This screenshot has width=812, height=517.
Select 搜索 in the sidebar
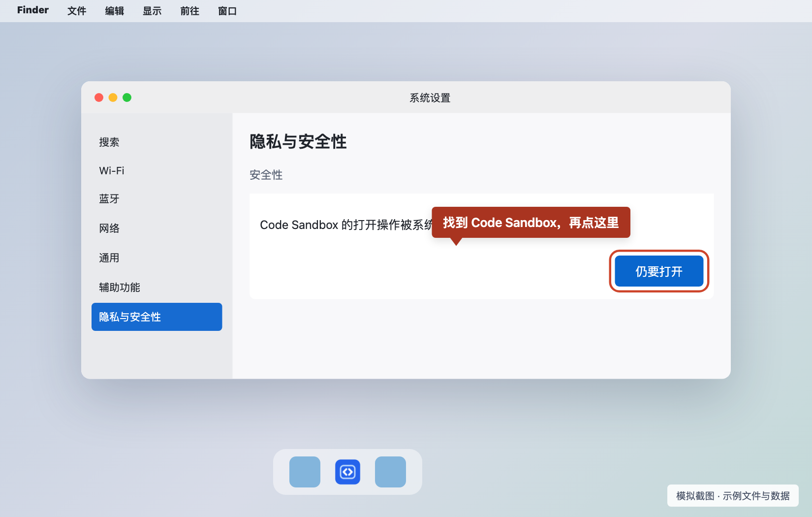(x=156, y=142)
